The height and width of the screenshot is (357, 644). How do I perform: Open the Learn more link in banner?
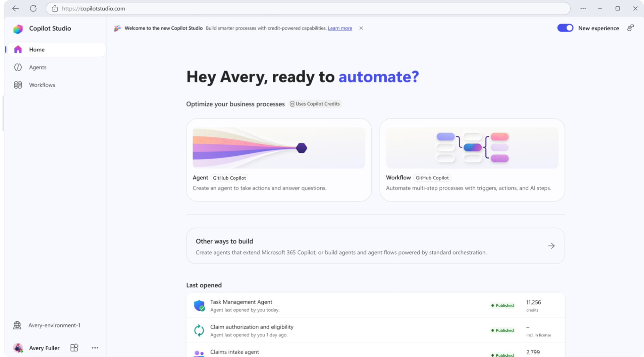pos(340,28)
